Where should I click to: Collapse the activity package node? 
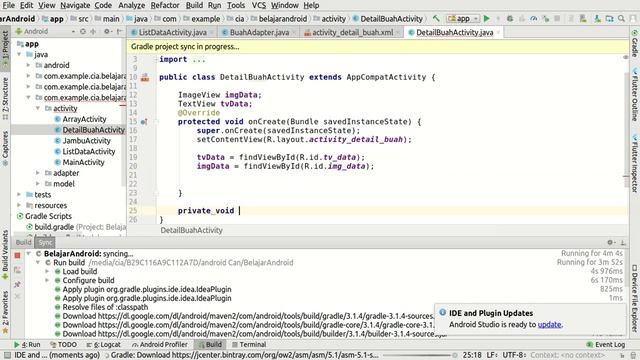[38, 108]
